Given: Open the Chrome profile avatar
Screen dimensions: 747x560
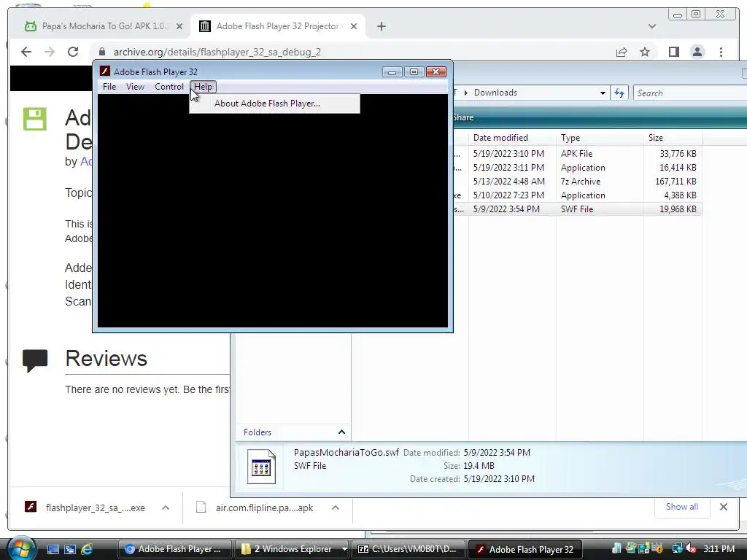Looking at the screenshot, I should (697, 52).
